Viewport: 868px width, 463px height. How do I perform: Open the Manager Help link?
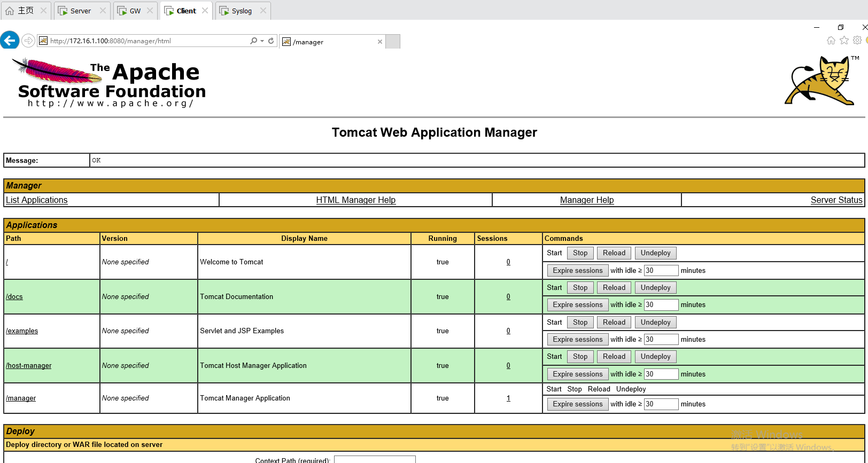(x=587, y=200)
